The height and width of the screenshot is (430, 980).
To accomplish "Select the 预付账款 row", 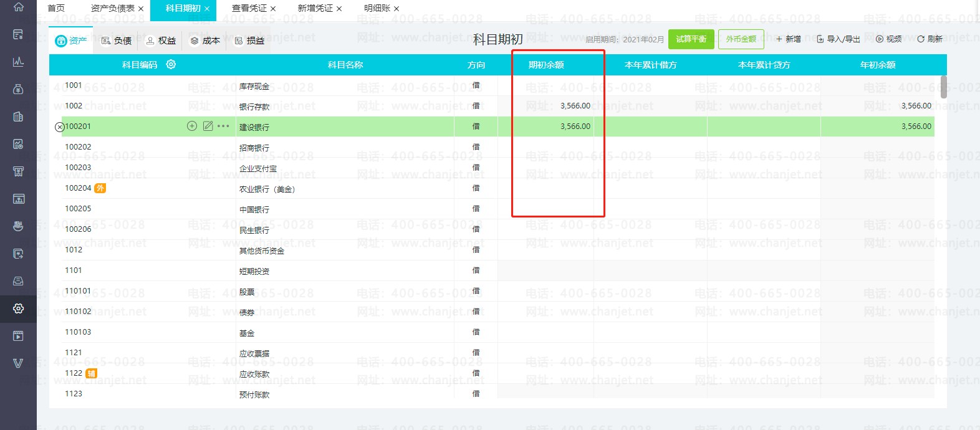I will 492,392.
